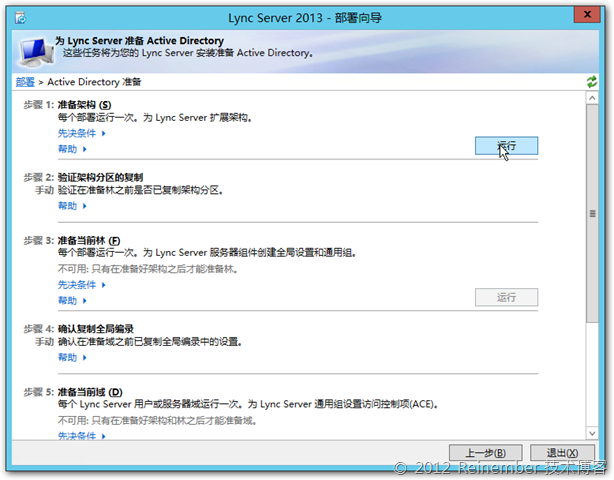Click the header text 为 Lync Server 准备 Active Directory
Image resolution: width=614 pixels, height=480 pixels.
[x=139, y=41]
